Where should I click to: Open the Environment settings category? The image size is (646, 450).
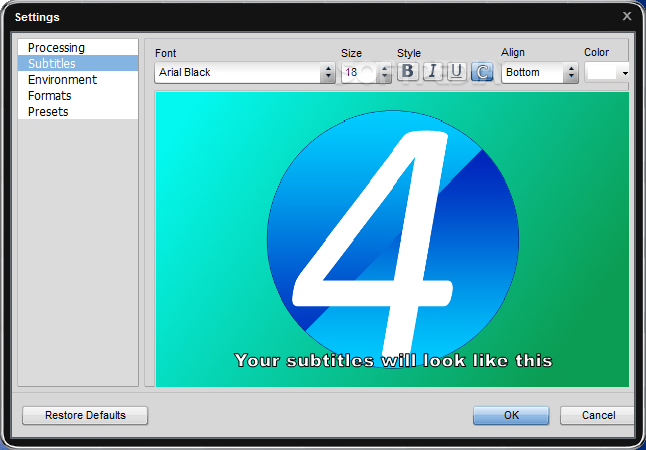78,80
